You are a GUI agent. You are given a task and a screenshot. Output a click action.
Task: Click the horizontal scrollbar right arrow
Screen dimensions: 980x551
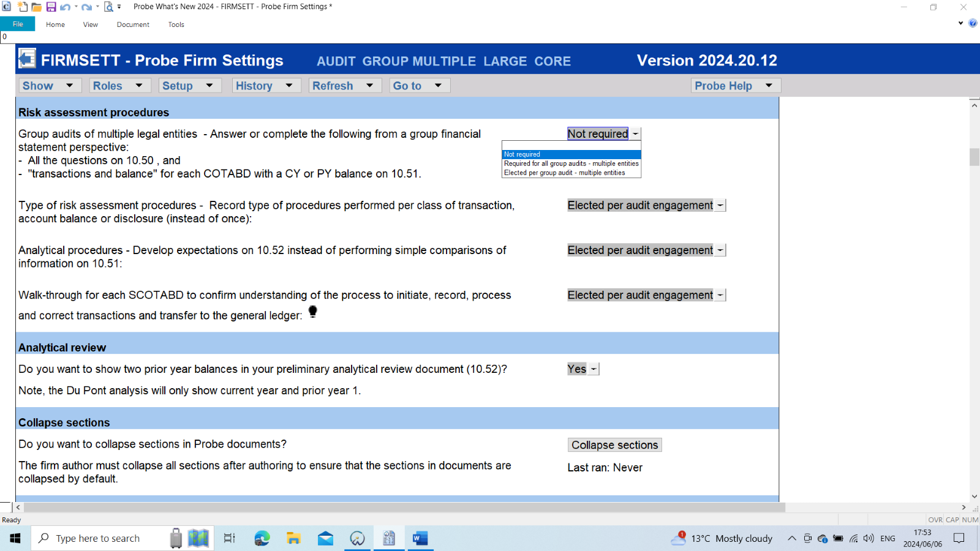(963, 508)
